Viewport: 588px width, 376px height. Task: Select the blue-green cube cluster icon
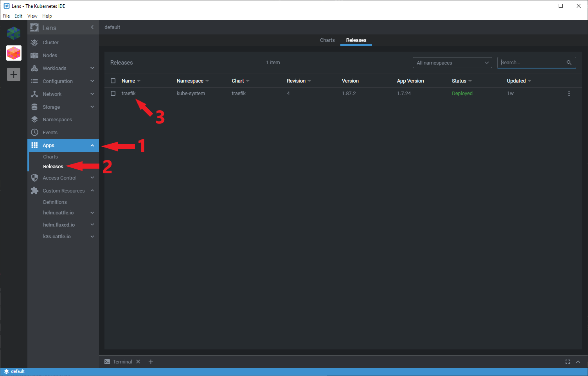14,33
